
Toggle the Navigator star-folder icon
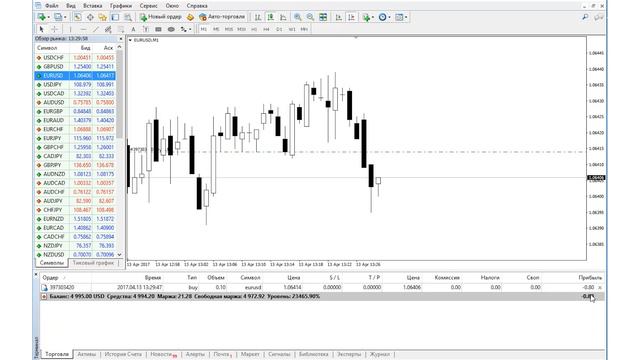pos(103,17)
